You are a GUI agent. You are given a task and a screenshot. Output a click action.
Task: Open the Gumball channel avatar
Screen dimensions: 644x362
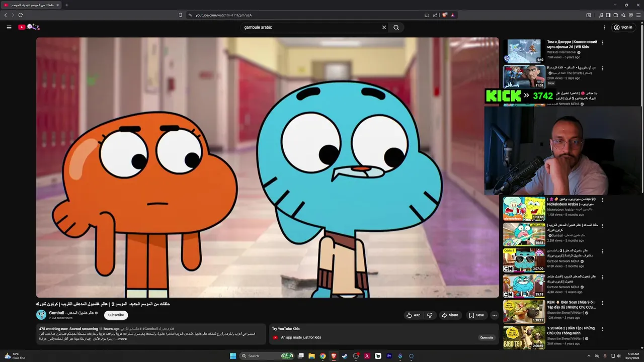coord(41,315)
